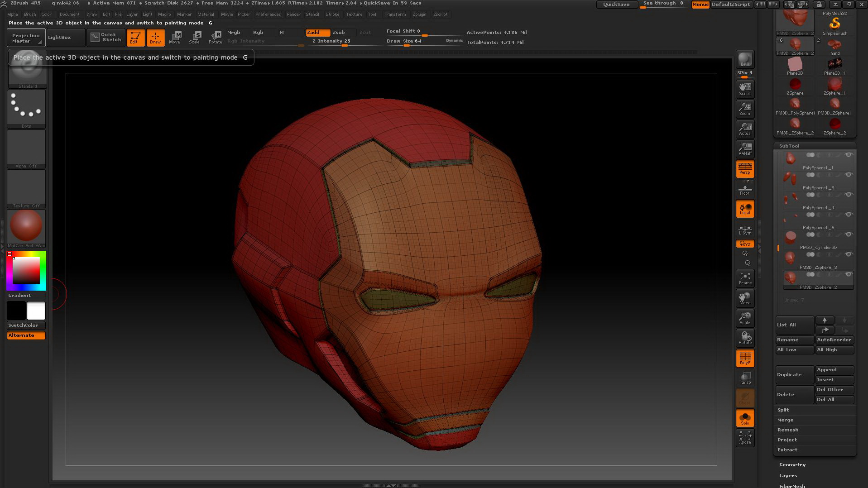The width and height of the screenshot is (868, 488).
Task: Render with BPR button
Action: coord(745,59)
